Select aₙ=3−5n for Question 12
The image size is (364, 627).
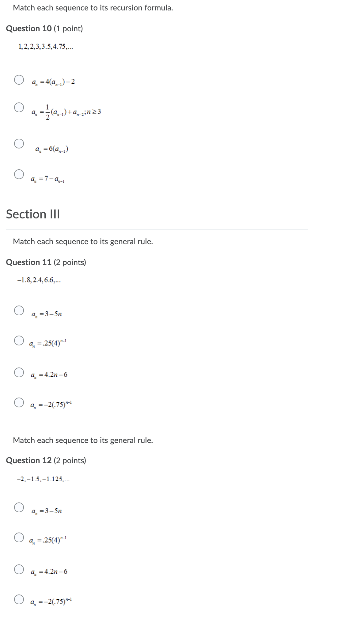coord(19,507)
